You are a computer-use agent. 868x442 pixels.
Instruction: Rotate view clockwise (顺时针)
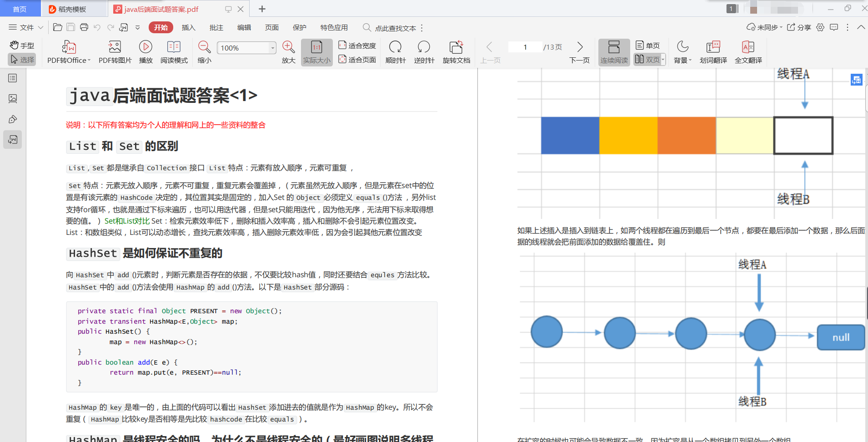(x=396, y=52)
